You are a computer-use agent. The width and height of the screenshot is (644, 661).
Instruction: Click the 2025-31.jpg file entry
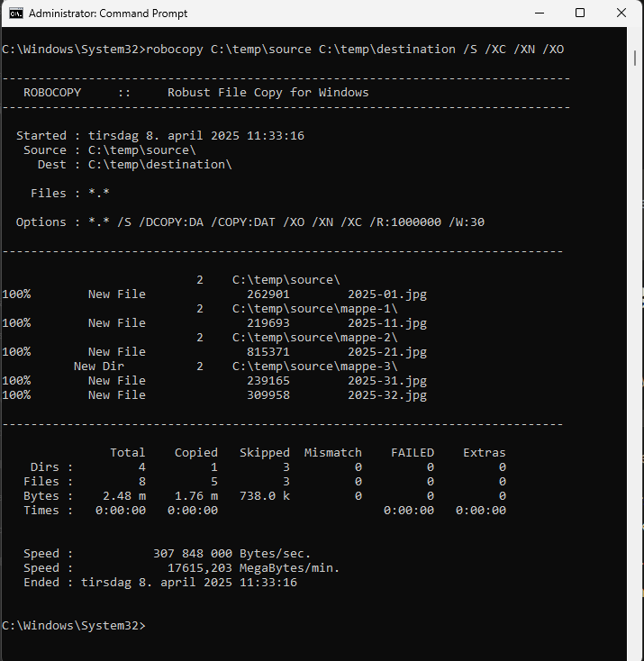pyautogui.click(x=387, y=381)
